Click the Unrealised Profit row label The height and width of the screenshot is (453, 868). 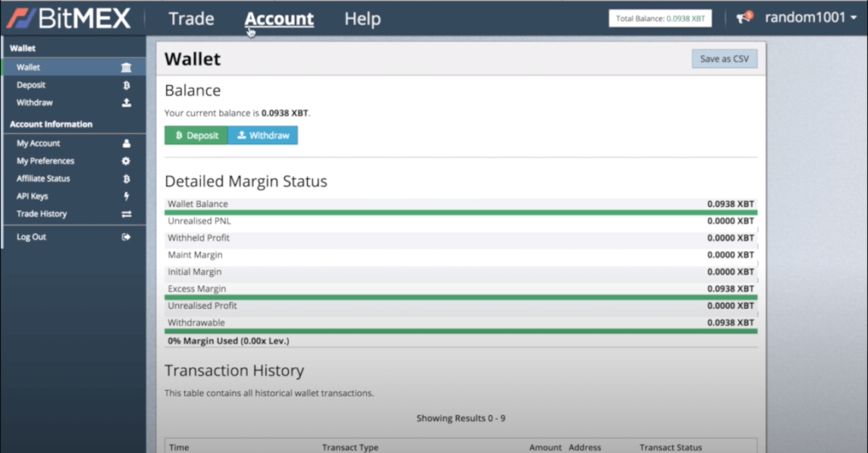[x=202, y=305]
